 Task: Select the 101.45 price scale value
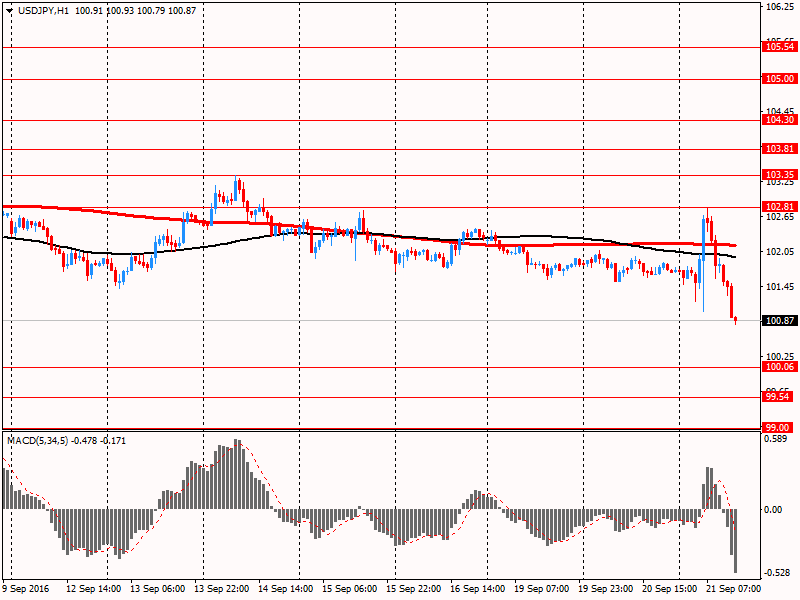coord(780,287)
